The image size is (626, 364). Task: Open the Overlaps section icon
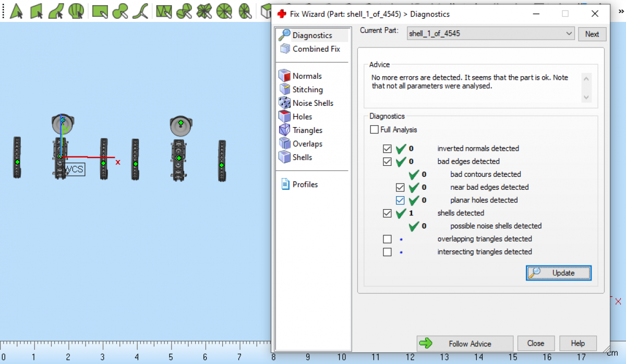click(x=284, y=144)
